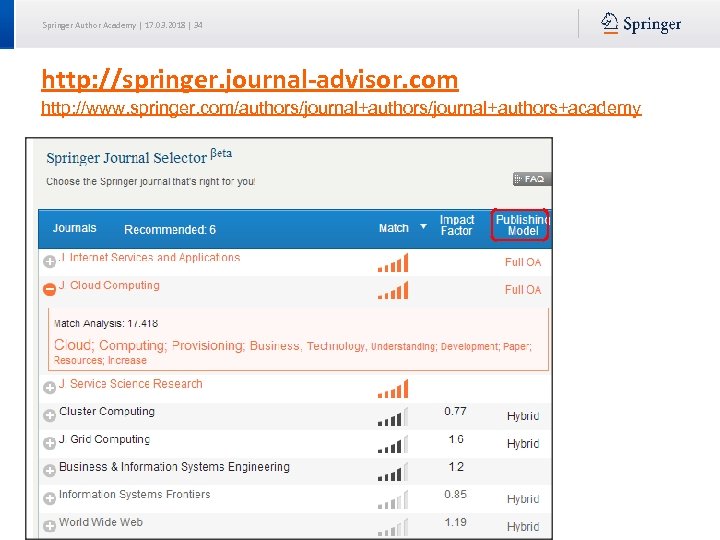Open the FAQ button
This screenshot has height=540, width=720.
click(x=532, y=179)
